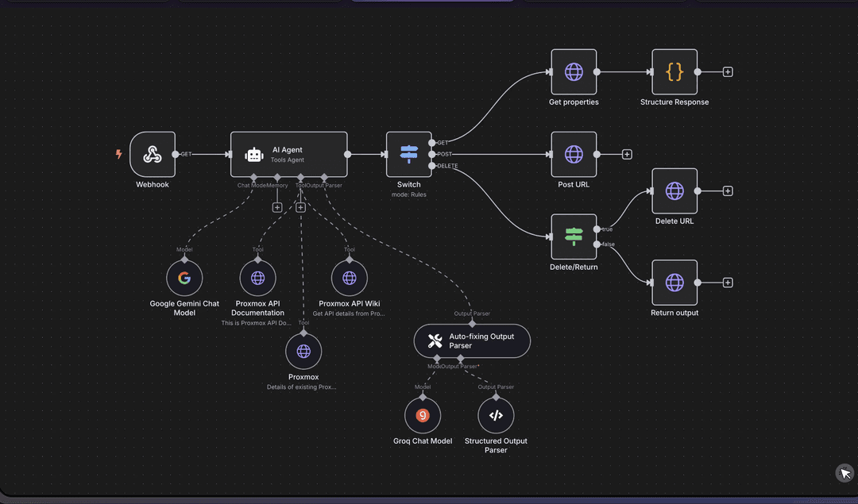Click the Switch node icon
Image resolution: width=858 pixels, height=504 pixels.
tap(409, 154)
